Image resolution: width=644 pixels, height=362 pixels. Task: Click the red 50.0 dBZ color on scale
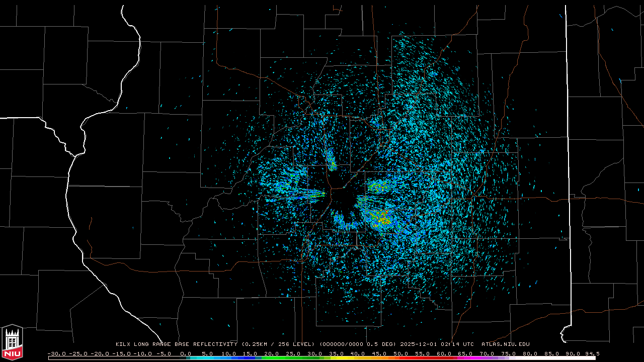pos(400,358)
